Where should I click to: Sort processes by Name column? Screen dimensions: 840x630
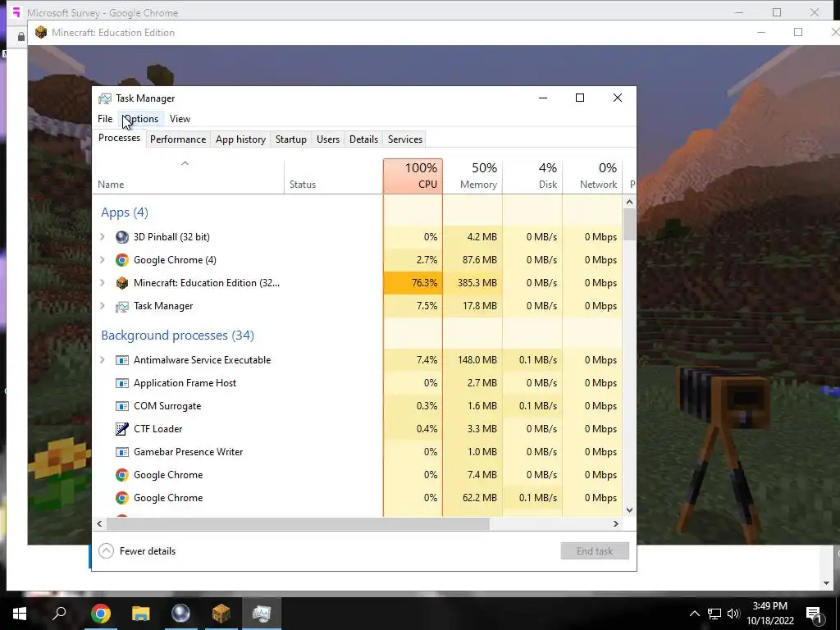click(x=188, y=176)
